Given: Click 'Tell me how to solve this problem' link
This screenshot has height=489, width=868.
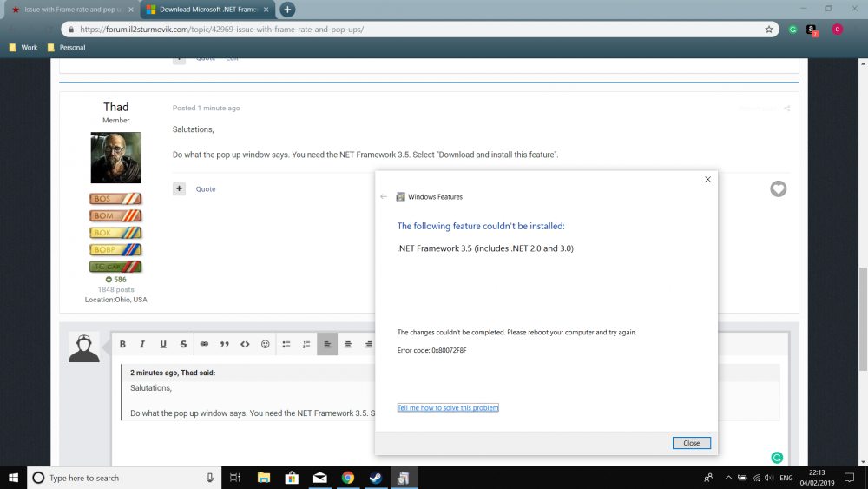Looking at the screenshot, I should pos(448,408).
